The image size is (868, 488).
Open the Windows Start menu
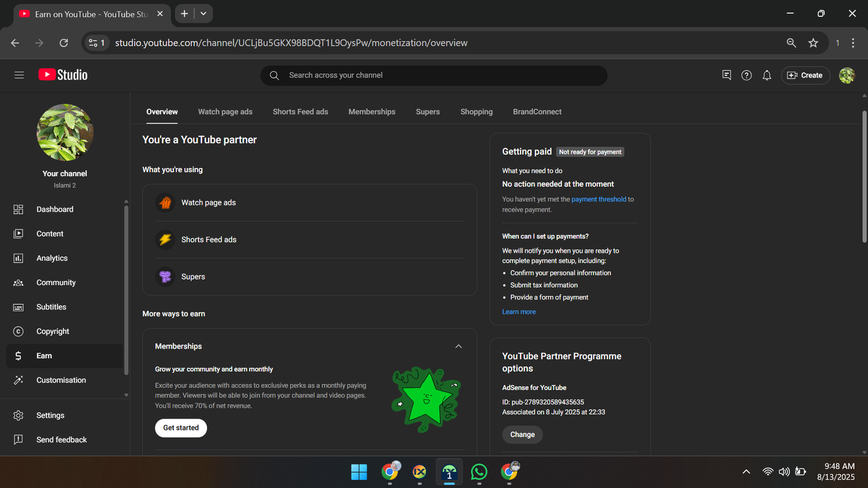click(359, 472)
